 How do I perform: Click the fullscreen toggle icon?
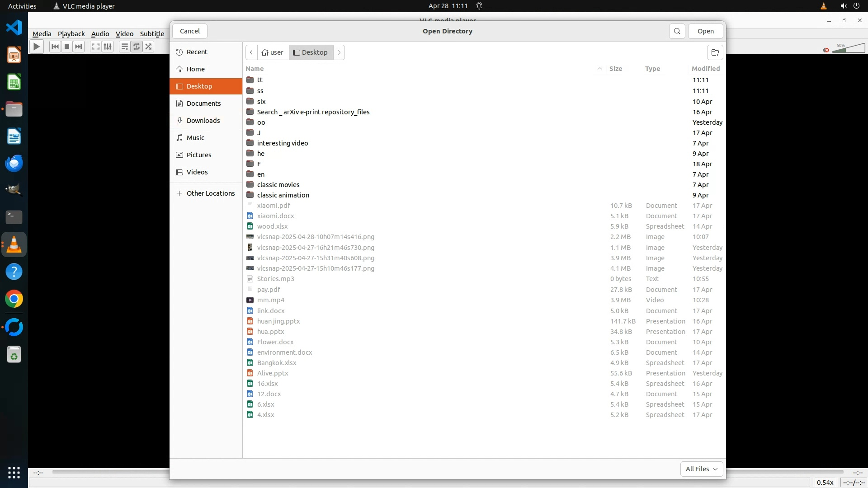click(95, 47)
